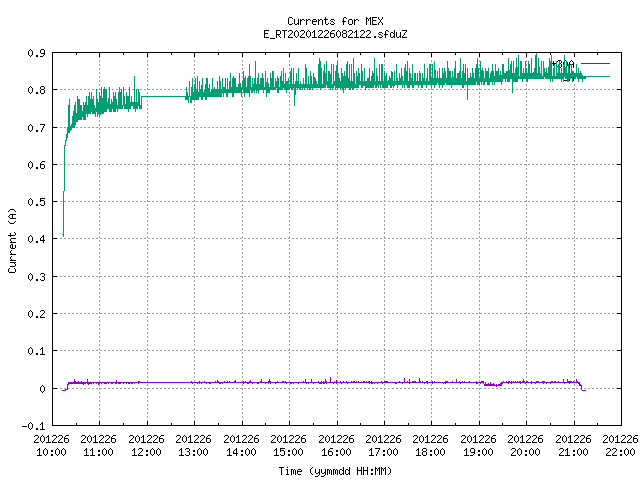Viewport: 640px width, 480px height.
Task: Click the x-axis tick label 201226 10:00
Action: pyautogui.click(x=51, y=446)
